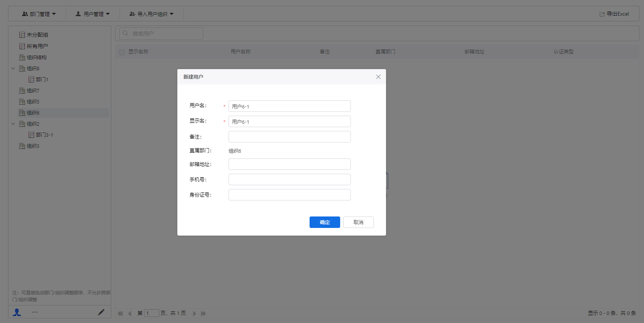Focus the 备注 input field
The width and height of the screenshot is (644, 323).
pos(289,137)
